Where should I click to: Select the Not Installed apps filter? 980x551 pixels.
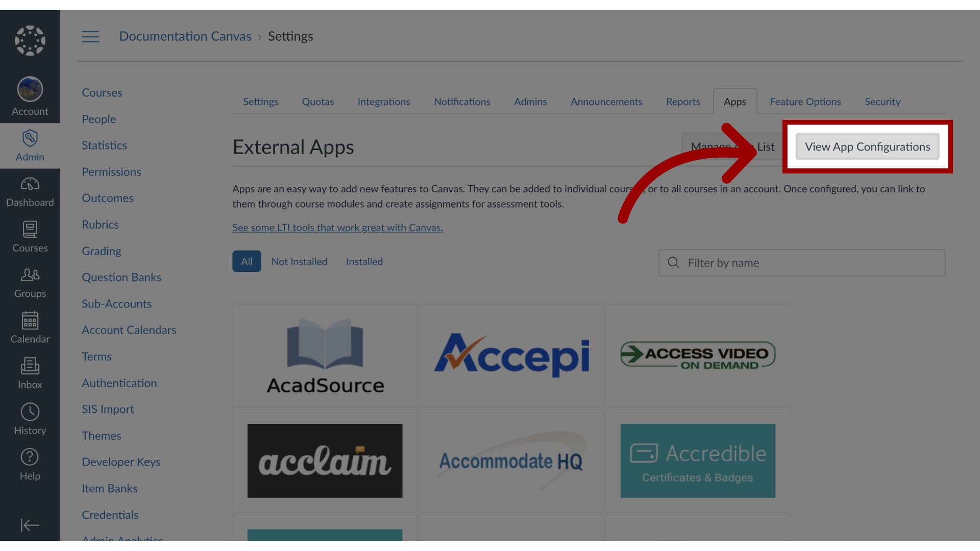299,261
